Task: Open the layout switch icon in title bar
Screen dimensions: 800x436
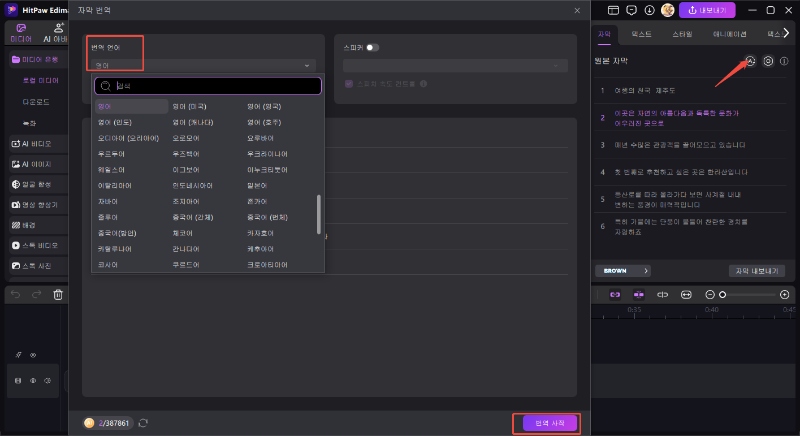Action: pyautogui.click(x=613, y=10)
